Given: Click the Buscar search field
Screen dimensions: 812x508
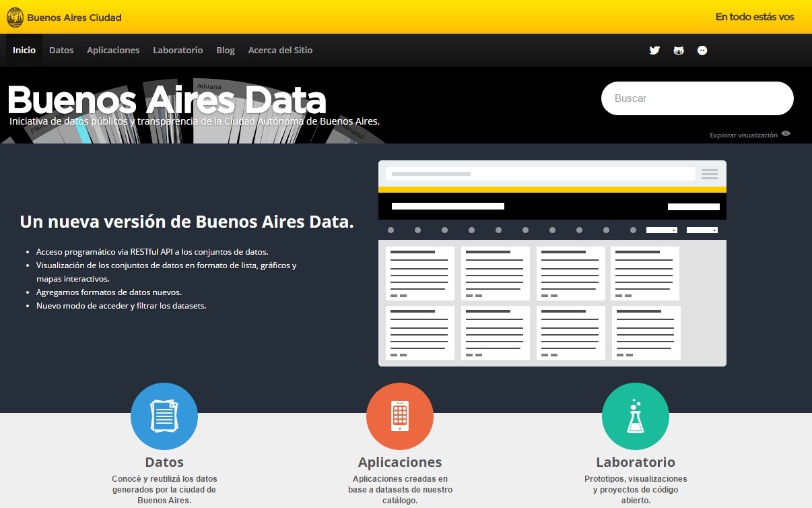Looking at the screenshot, I should (698, 98).
